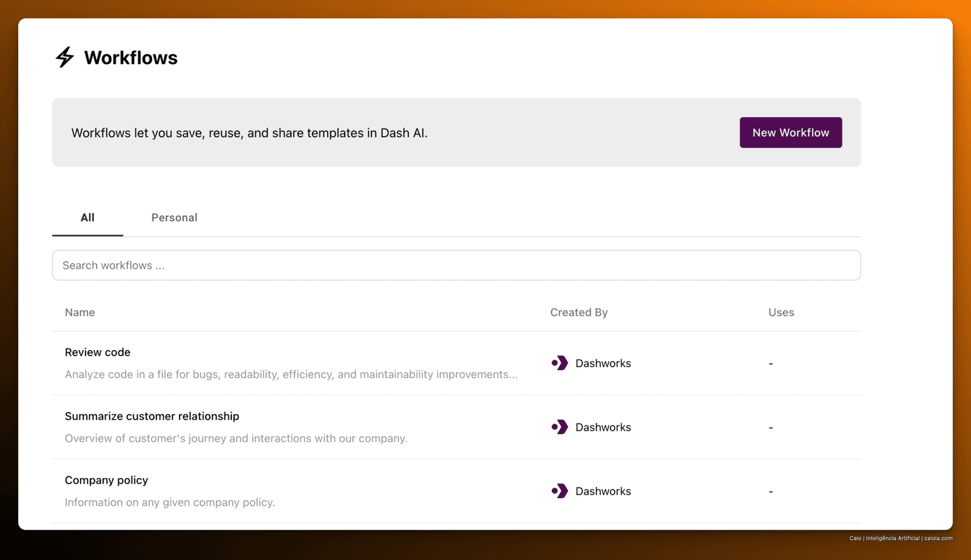Viewport: 971px width, 560px height.
Task: Click the Review code description text
Action: coord(291,374)
